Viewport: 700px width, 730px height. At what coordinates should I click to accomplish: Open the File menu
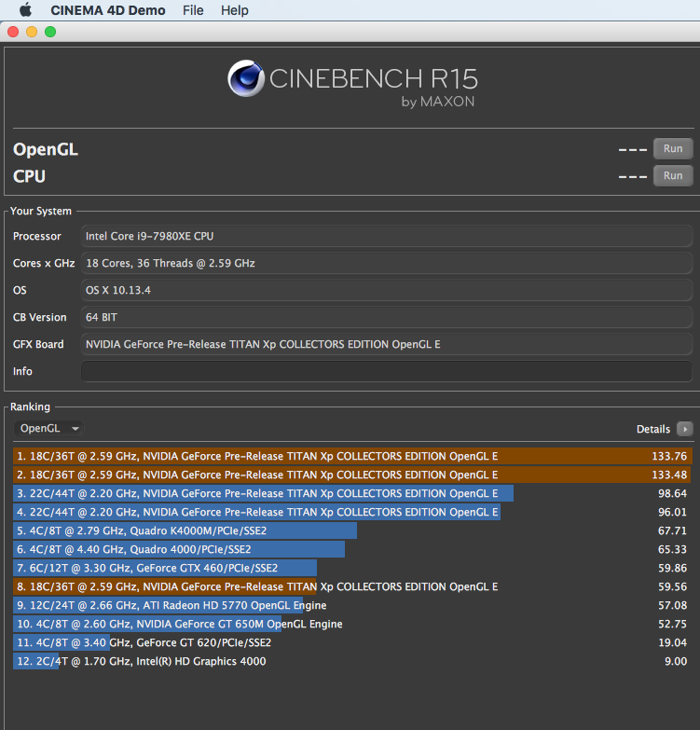[193, 10]
